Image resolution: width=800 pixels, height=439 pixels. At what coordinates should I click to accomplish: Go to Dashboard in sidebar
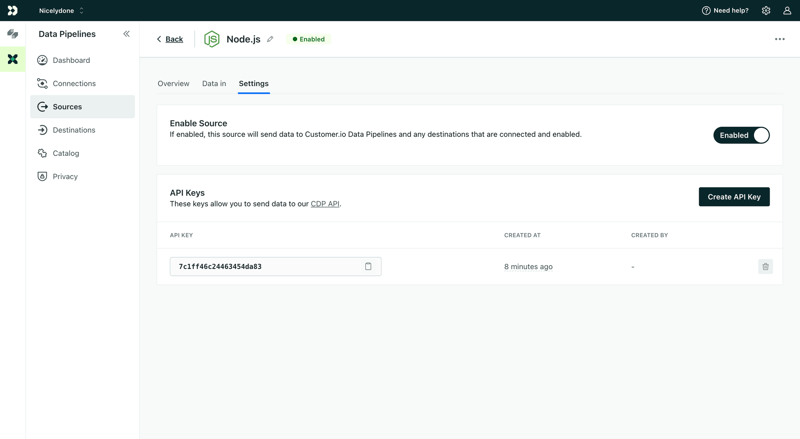[x=82, y=60]
